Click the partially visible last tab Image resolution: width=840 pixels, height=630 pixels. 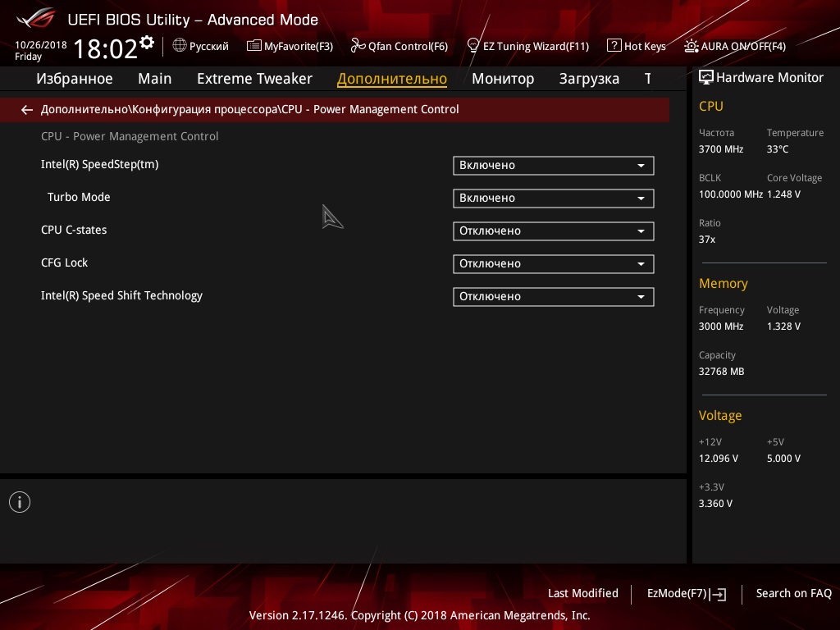648,79
